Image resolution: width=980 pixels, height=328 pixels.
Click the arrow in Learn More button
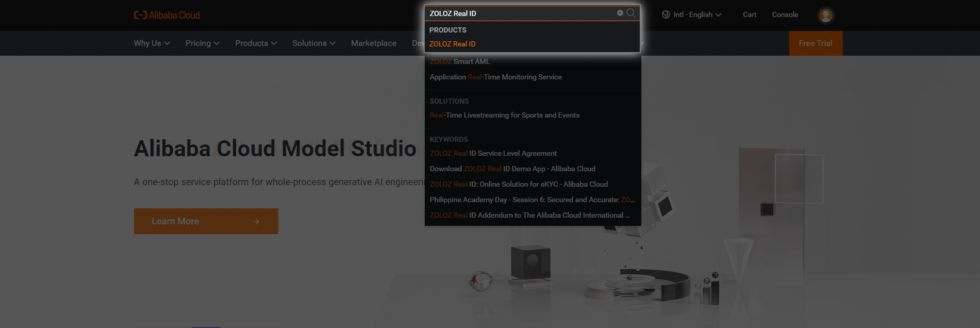pyautogui.click(x=256, y=221)
